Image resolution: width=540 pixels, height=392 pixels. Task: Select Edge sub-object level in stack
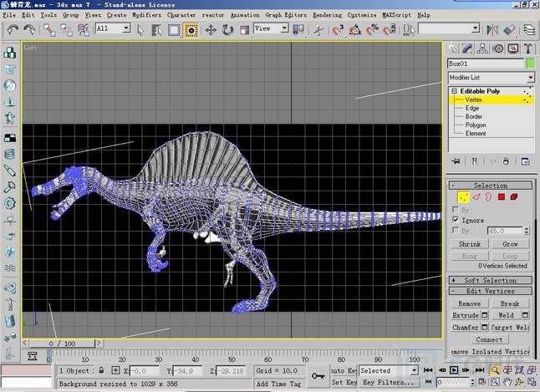point(472,108)
